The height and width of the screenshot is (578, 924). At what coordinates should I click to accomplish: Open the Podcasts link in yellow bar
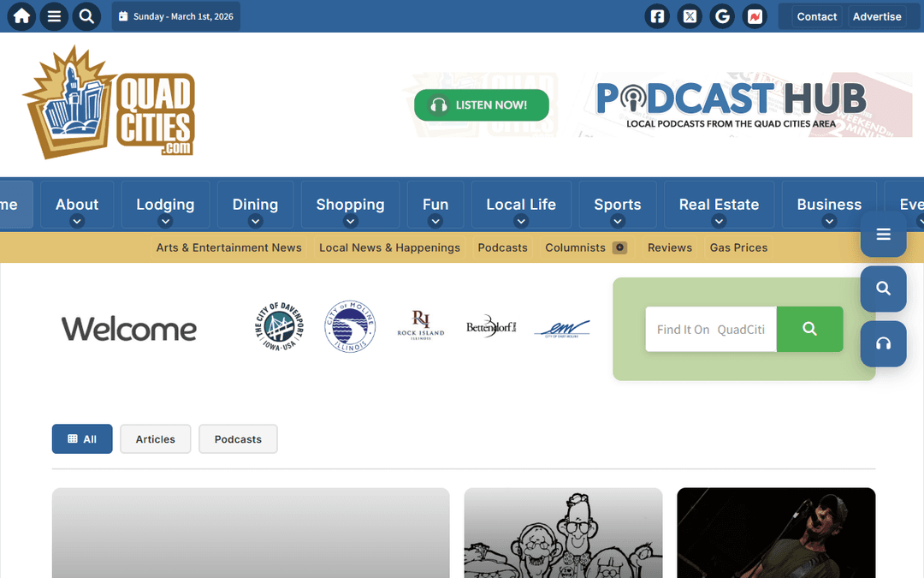pyautogui.click(x=503, y=247)
